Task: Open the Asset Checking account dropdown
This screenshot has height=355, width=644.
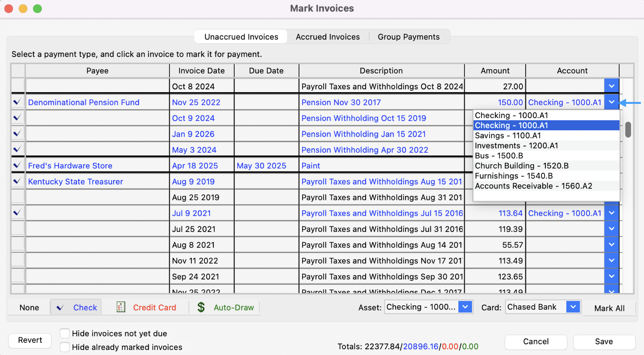Action: [465, 307]
